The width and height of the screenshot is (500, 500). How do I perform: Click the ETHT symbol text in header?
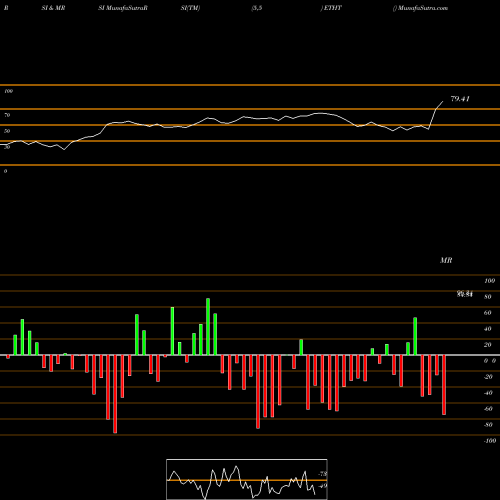click(x=333, y=8)
